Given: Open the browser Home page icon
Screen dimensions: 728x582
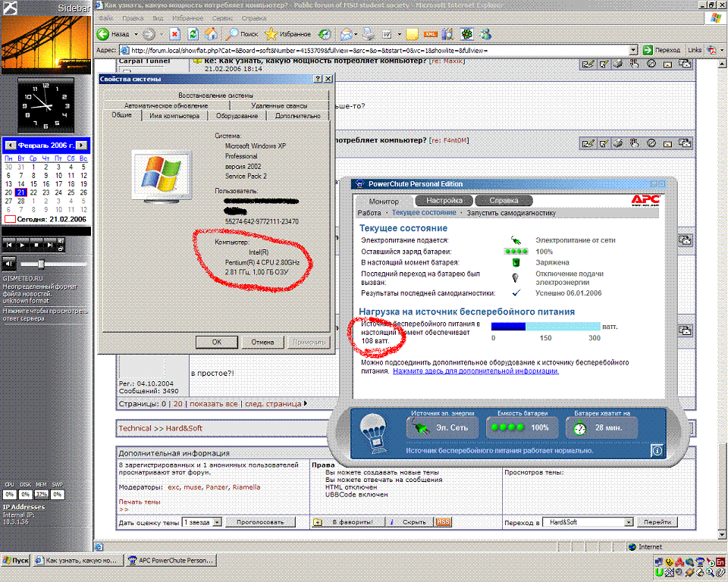Looking at the screenshot, I should (x=212, y=34).
